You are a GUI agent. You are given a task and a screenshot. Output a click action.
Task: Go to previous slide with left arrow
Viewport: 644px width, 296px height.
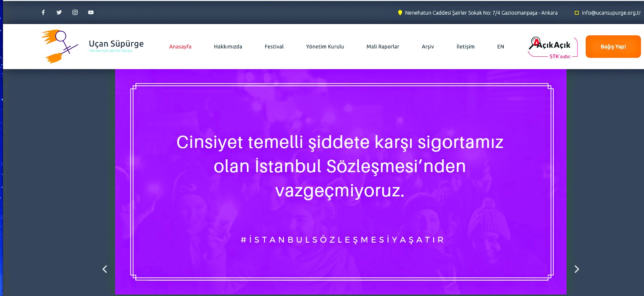pos(105,269)
